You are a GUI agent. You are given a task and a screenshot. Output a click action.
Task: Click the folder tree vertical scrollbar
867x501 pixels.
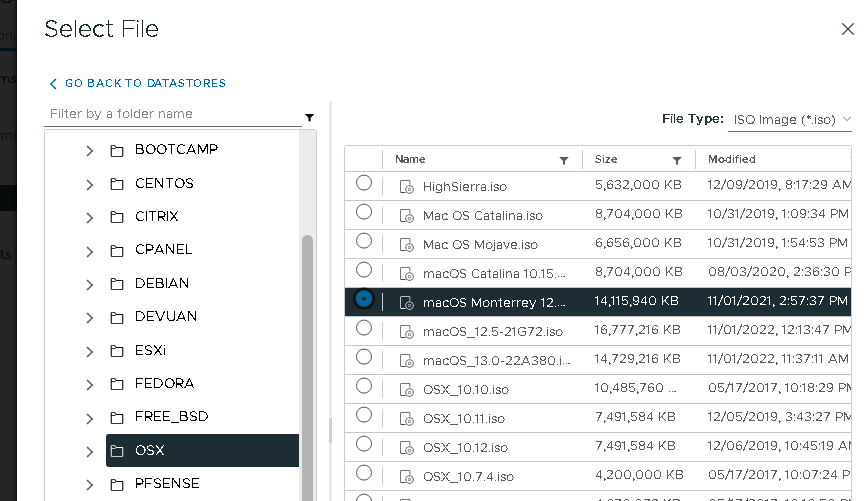pyautogui.click(x=307, y=368)
